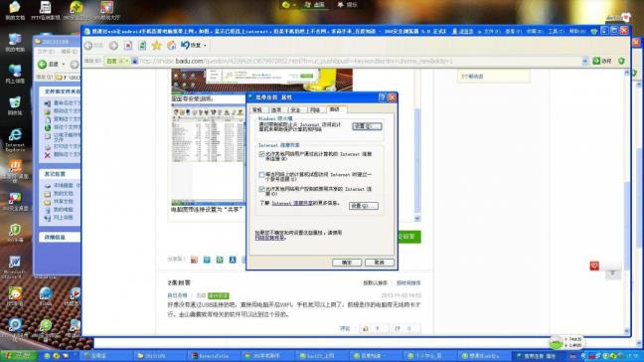Select the 高级 tab in properties dialog
Viewport: 644px width, 362px height.
pyautogui.click(x=336, y=109)
